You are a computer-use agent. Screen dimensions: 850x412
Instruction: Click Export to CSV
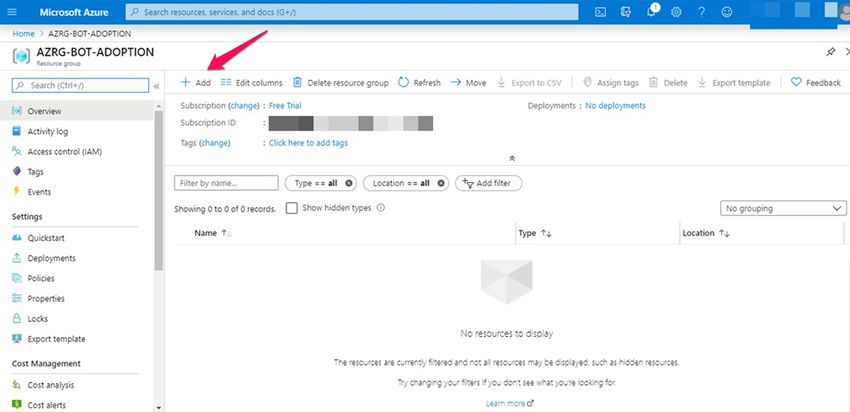click(x=529, y=82)
